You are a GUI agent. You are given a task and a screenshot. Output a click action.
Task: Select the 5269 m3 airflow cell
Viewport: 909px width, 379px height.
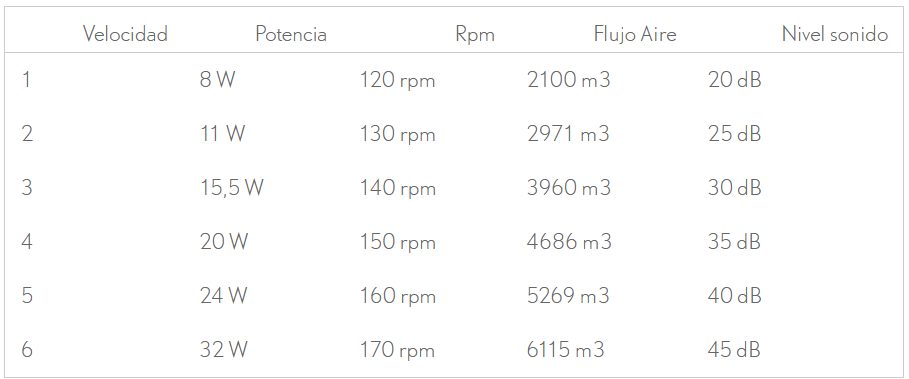point(568,296)
